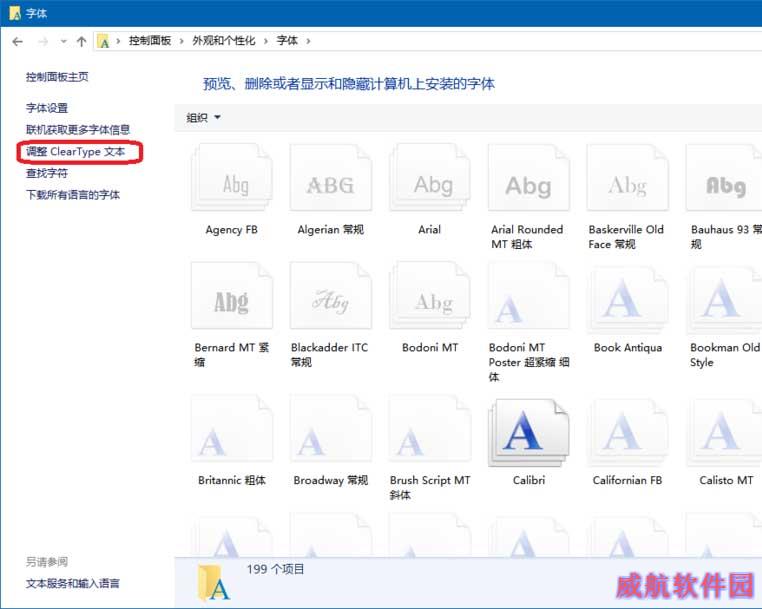Open 调整 ClearType 文本 link

75,152
